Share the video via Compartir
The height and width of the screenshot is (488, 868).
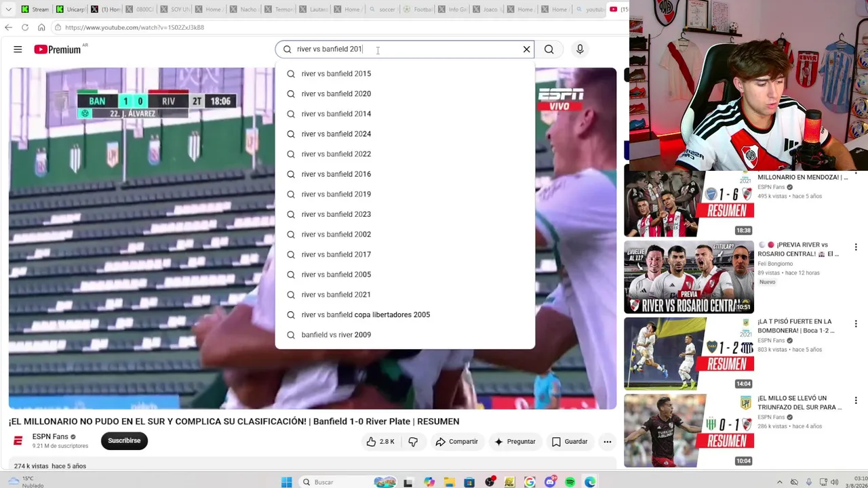click(457, 441)
